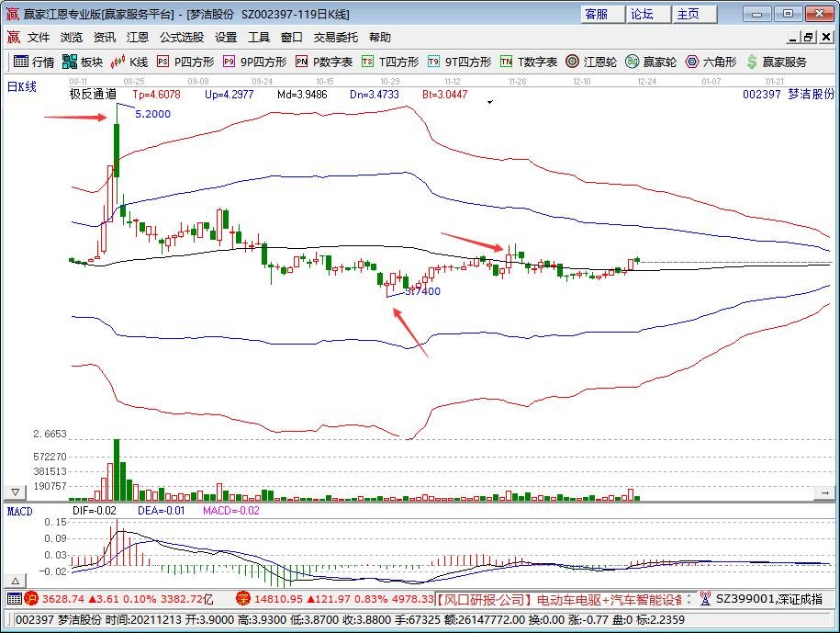
Task: Click the Tp=4.6078 value
Action: point(156,95)
